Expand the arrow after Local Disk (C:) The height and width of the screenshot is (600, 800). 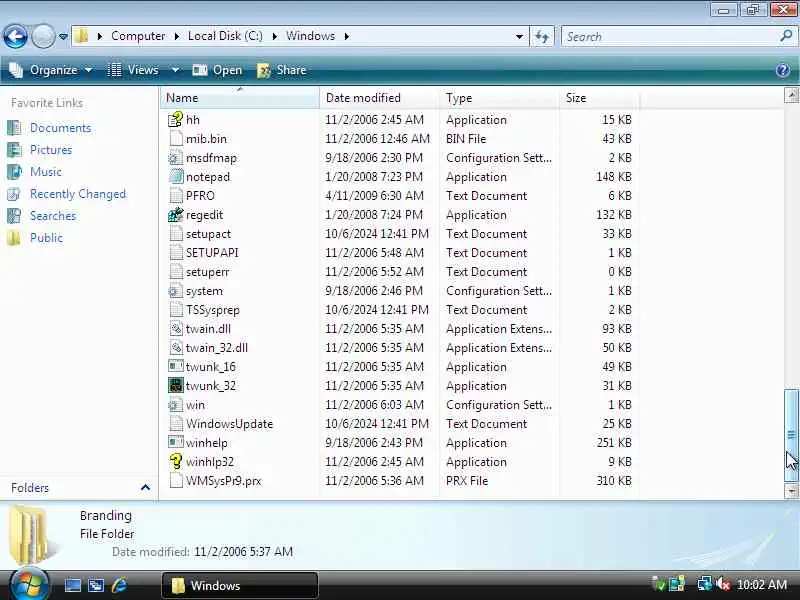pos(274,36)
